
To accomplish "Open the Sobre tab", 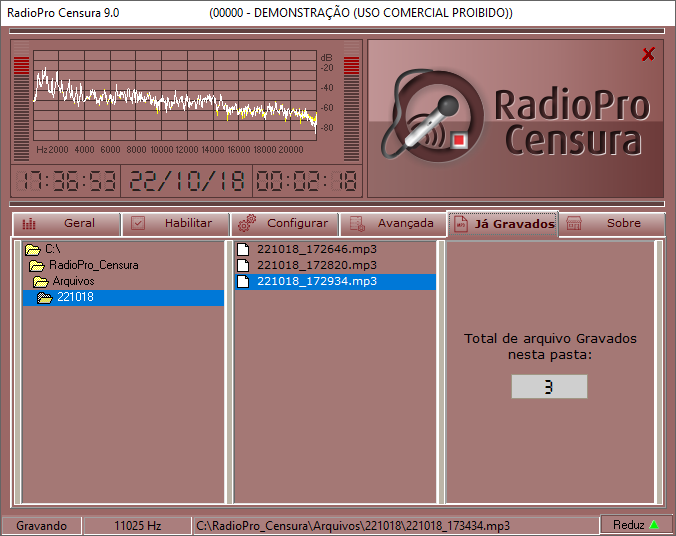I will pos(613,224).
